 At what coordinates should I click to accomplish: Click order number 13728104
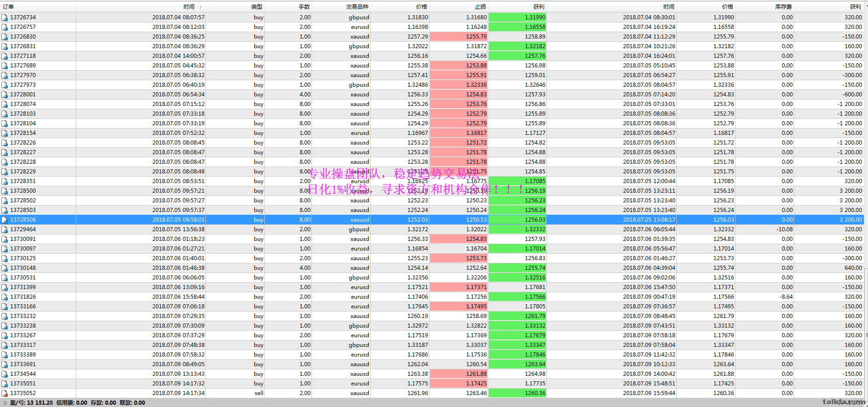23,123
